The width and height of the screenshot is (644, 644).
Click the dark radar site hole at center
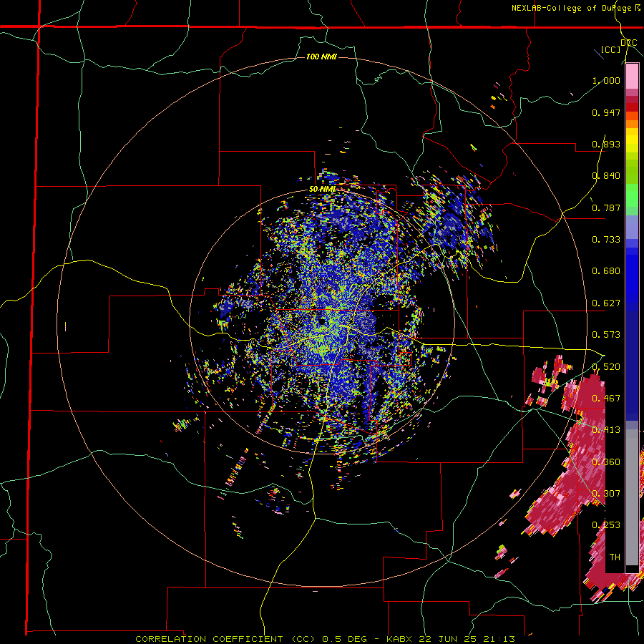322,321
